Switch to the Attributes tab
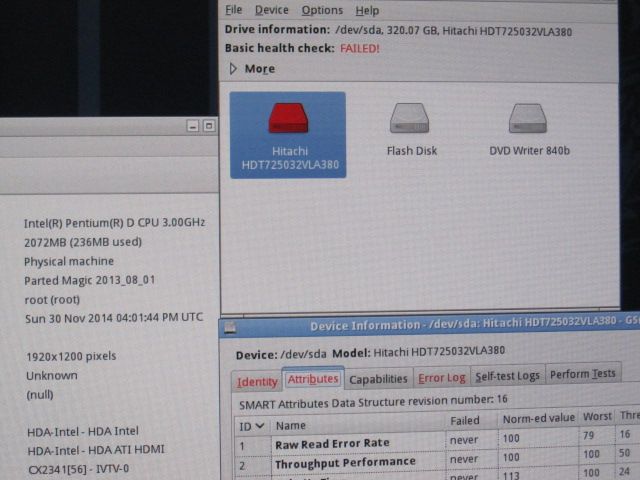The image size is (640, 480). 313,379
